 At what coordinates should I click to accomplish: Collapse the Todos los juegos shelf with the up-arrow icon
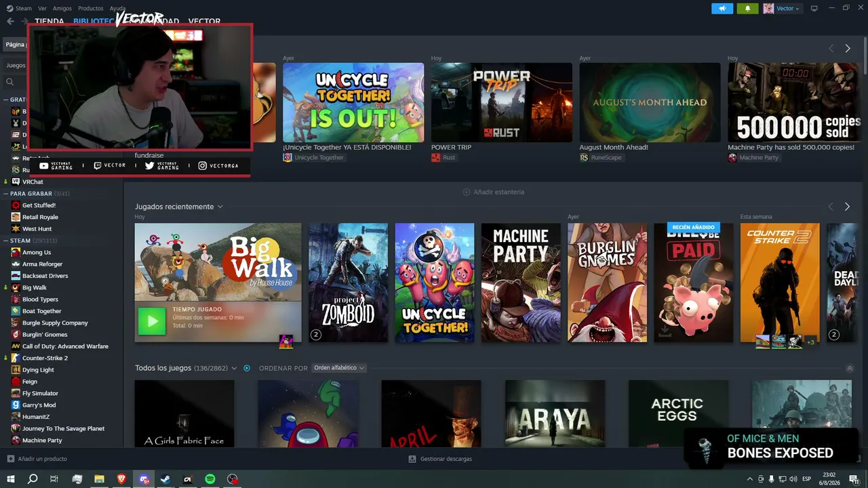(x=850, y=368)
